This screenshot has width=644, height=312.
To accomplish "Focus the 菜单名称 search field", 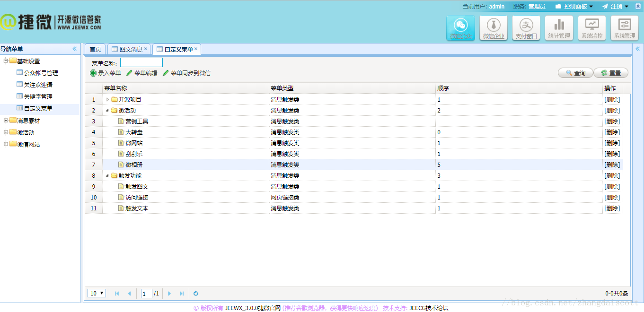I will (x=141, y=62).
